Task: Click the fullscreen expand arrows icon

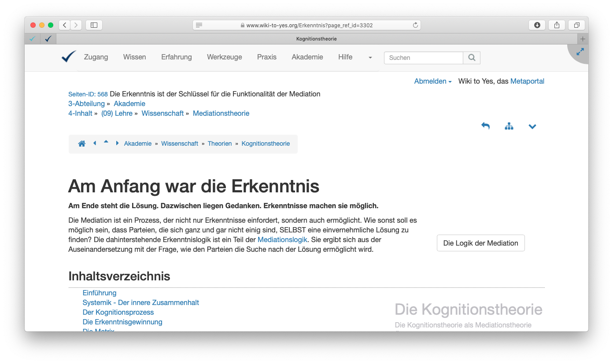Action: point(580,51)
